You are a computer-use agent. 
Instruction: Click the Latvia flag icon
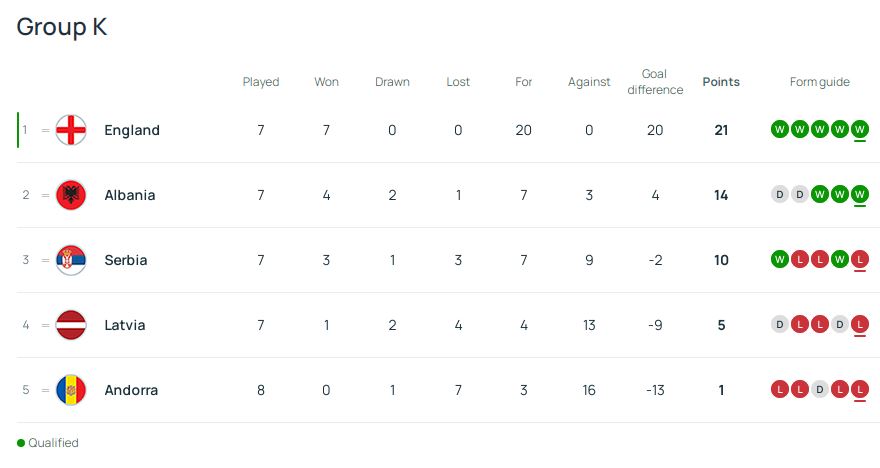coord(71,325)
